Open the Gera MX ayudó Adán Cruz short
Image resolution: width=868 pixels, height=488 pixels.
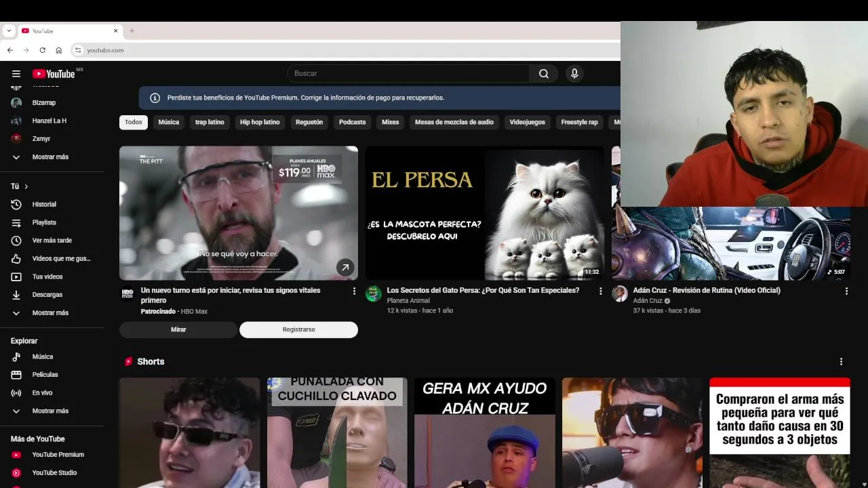click(485, 432)
